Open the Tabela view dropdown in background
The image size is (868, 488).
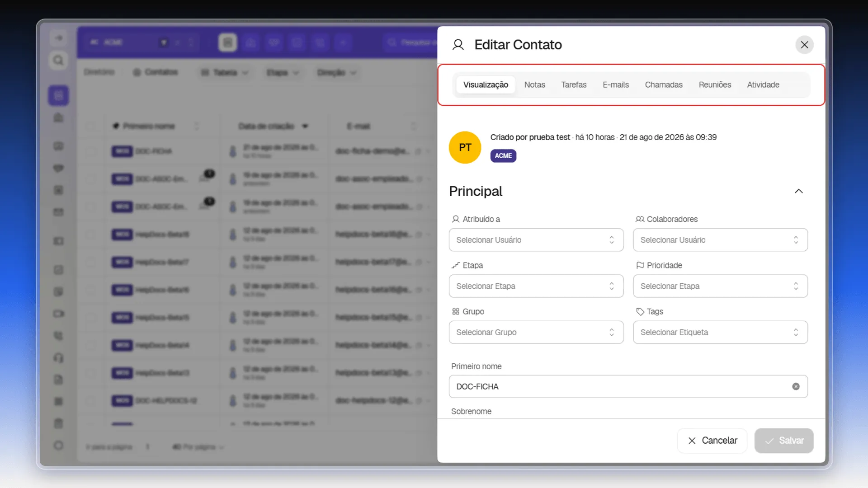pyautogui.click(x=224, y=72)
